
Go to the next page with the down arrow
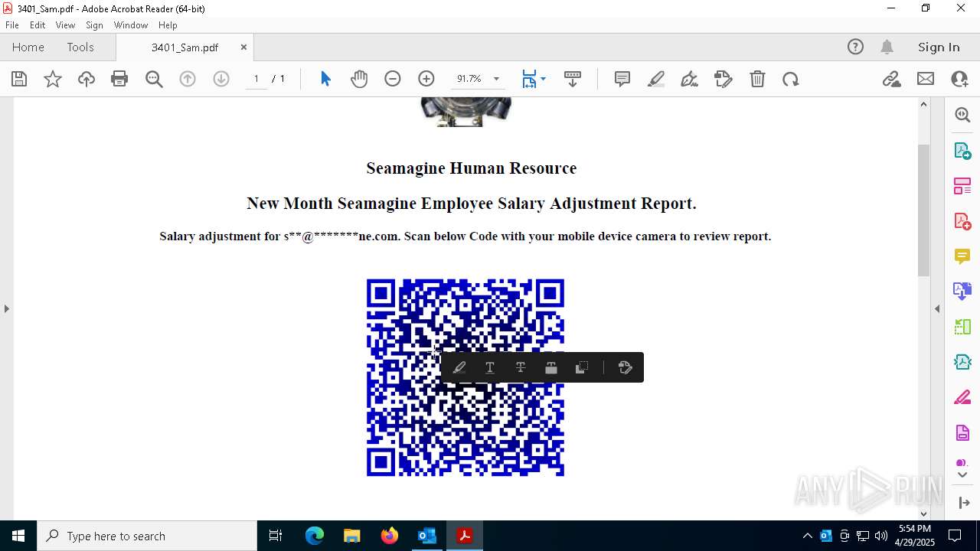coord(221,79)
